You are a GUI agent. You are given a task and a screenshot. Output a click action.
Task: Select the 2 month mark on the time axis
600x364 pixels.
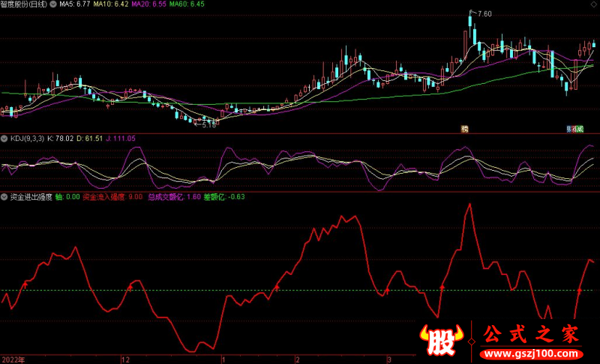point(297,360)
